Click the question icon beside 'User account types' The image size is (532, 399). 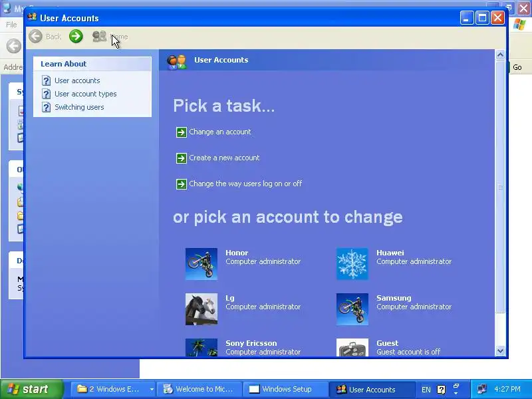(46, 94)
